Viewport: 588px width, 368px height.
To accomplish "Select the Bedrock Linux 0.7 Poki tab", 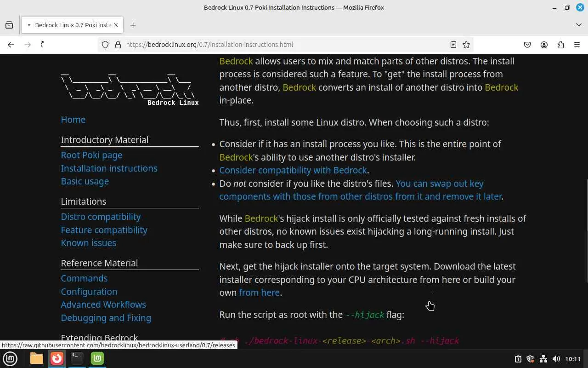I will (x=72, y=25).
